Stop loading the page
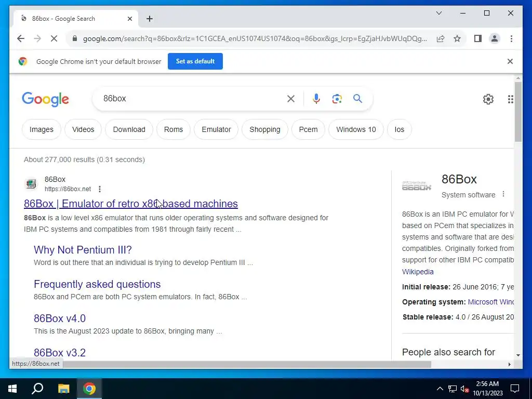Screen dimensions: 532x399 tap(54, 38)
